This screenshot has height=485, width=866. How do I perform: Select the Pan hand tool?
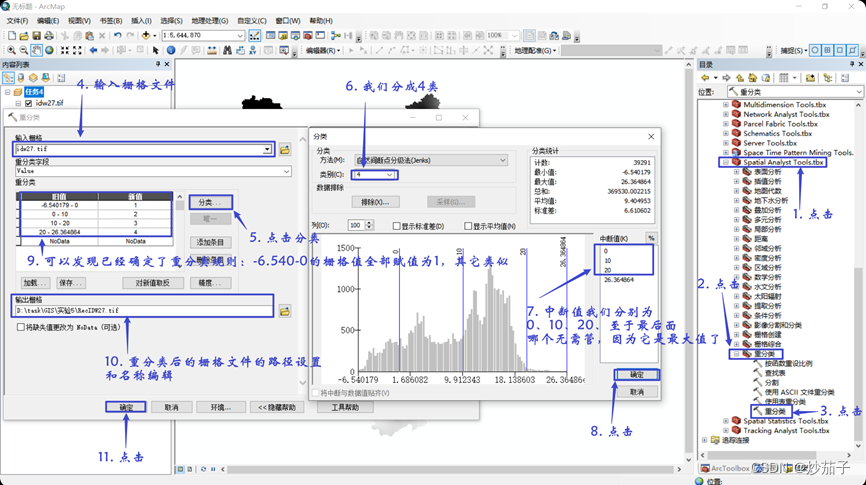click(37, 50)
